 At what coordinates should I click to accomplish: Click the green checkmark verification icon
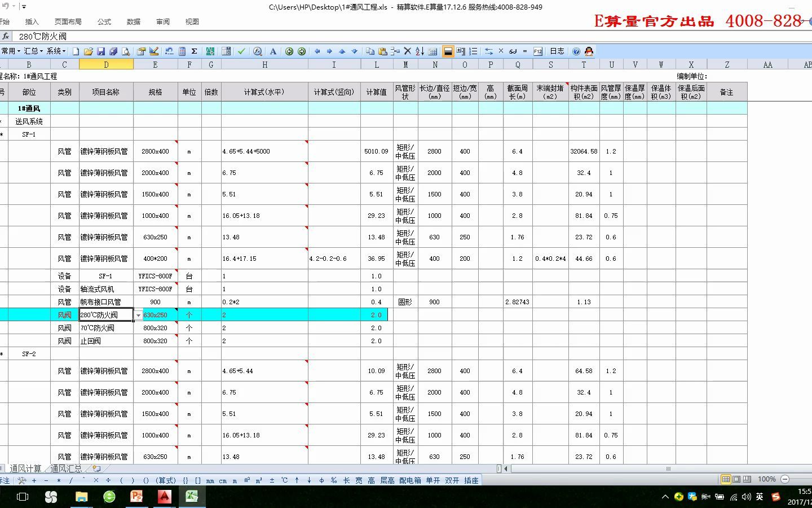pyautogui.click(x=241, y=51)
